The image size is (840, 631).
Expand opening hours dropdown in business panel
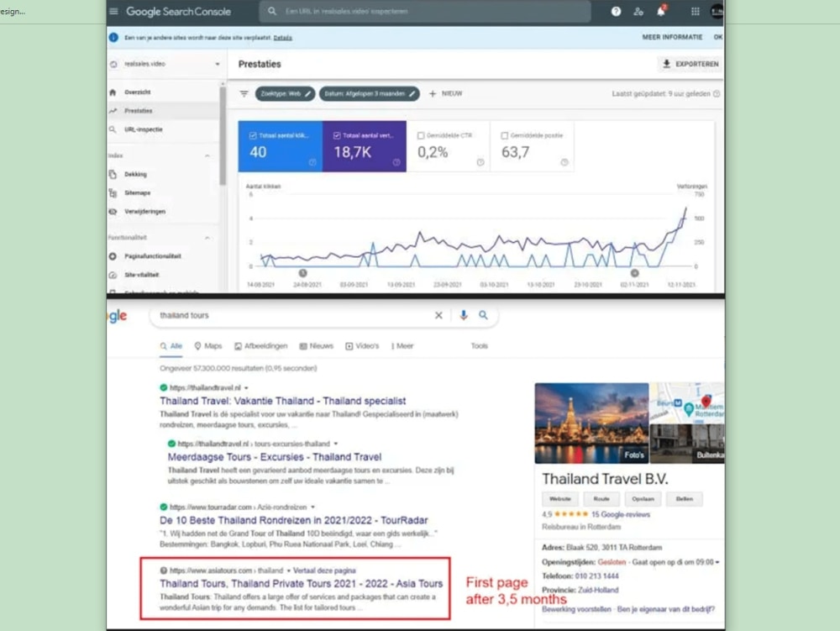[717, 562]
